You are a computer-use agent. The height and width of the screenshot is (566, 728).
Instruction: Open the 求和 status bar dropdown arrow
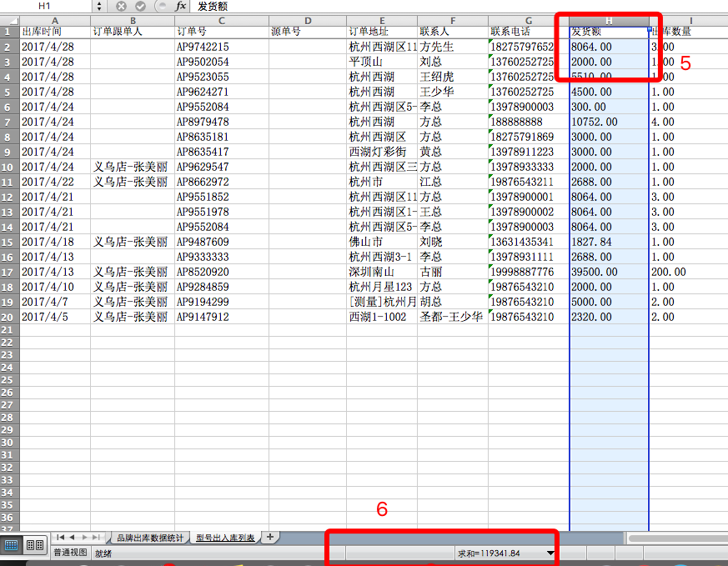(550, 553)
